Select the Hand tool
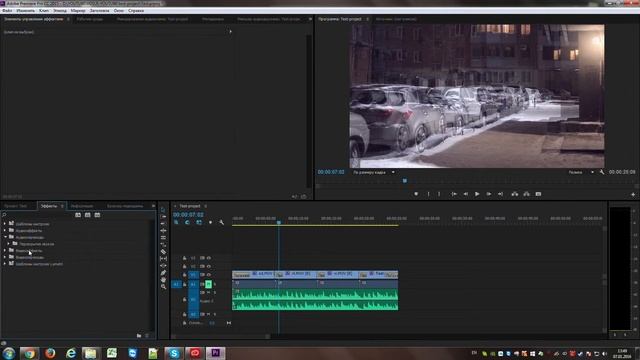The height and width of the screenshot is (360, 640). (163, 280)
